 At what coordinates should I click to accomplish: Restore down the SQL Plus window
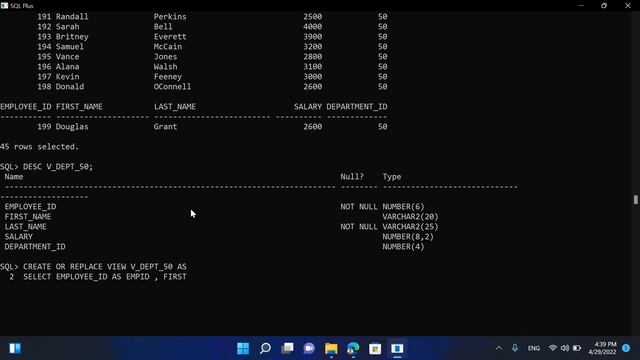[x=604, y=5]
